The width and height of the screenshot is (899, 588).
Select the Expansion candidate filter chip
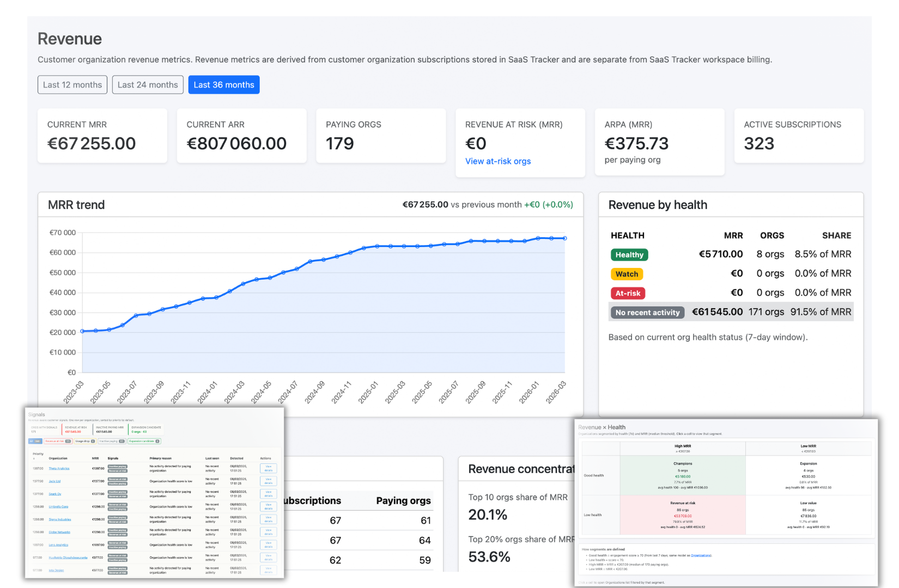(144, 441)
